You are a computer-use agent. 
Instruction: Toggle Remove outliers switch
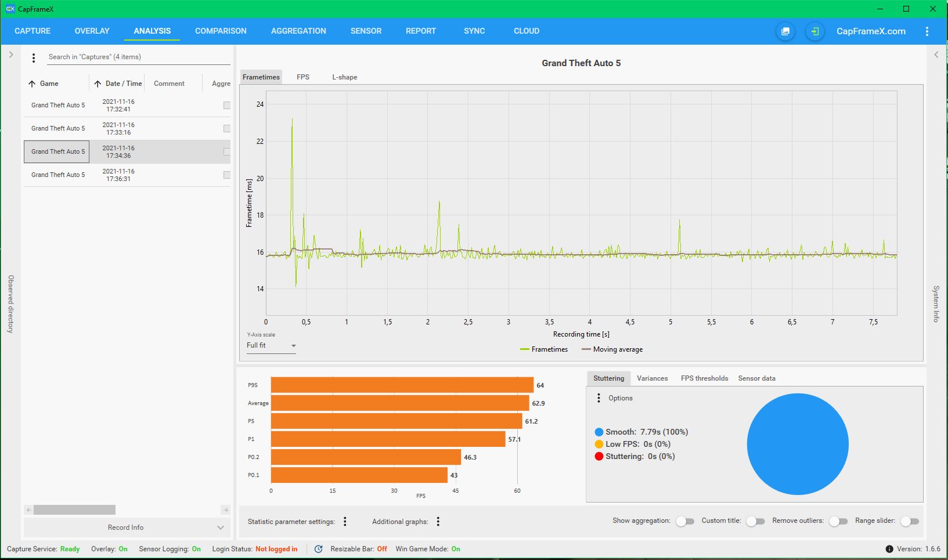tap(838, 521)
